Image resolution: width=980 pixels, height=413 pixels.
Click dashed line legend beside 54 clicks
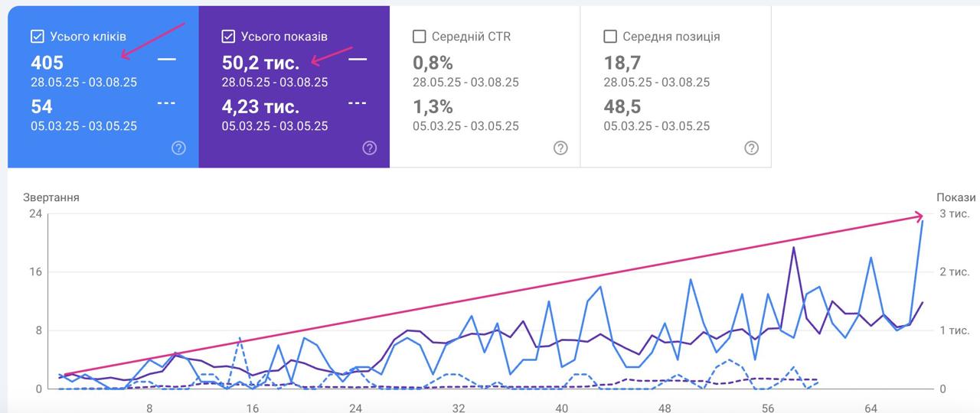point(166,103)
